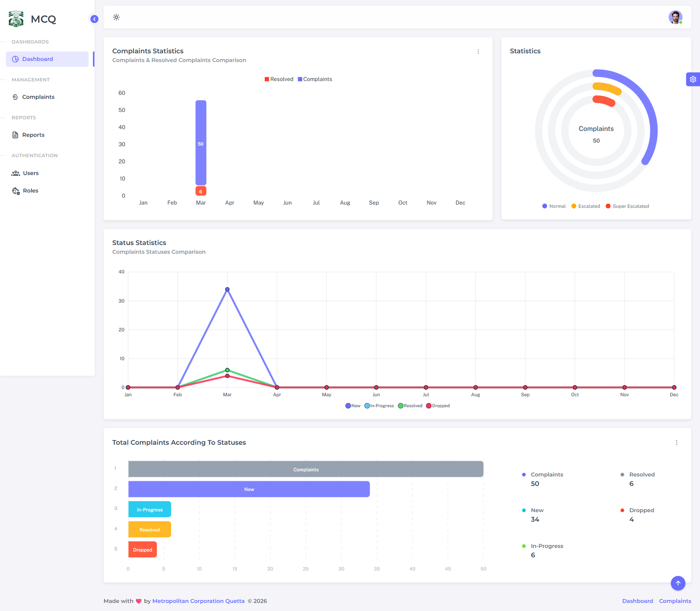The image size is (700, 611).
Task: Click the Users icon in sidebar
Action: pyautogui.click(x=16, y=173)
